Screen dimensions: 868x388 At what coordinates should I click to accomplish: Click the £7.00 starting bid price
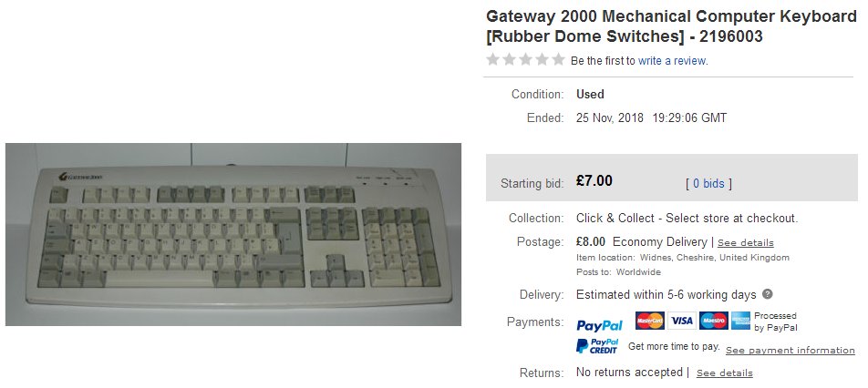[594, 180]
